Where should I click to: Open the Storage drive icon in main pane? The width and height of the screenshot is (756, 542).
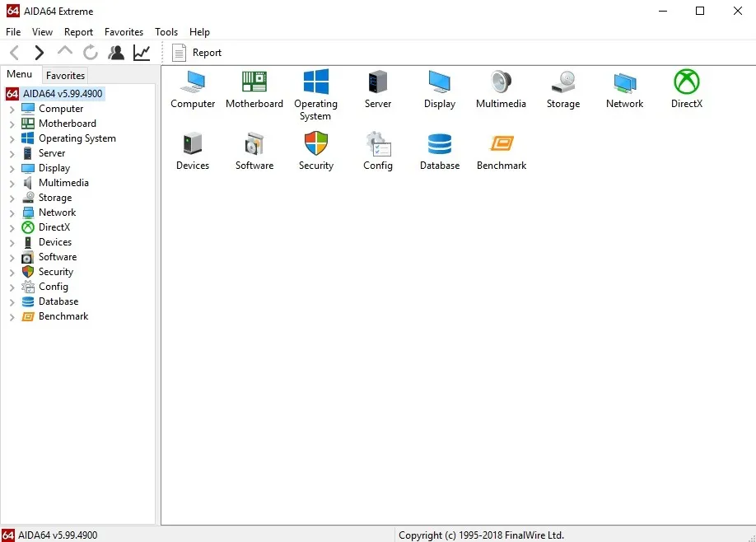pyautogui.click(x=563, y=82)
